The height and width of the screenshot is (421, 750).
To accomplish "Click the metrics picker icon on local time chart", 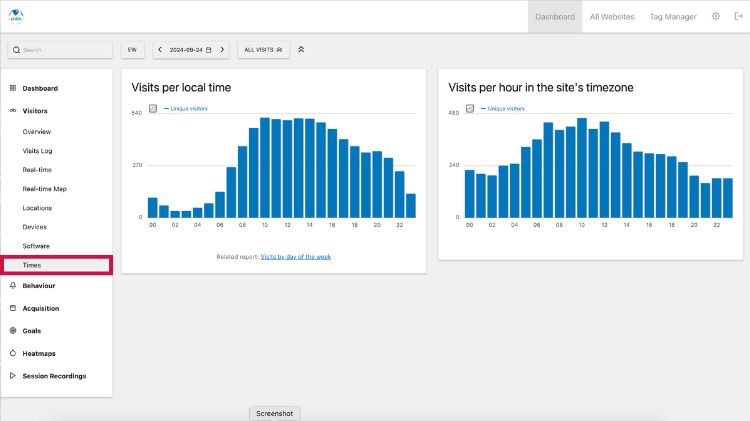I will point(152,108).
